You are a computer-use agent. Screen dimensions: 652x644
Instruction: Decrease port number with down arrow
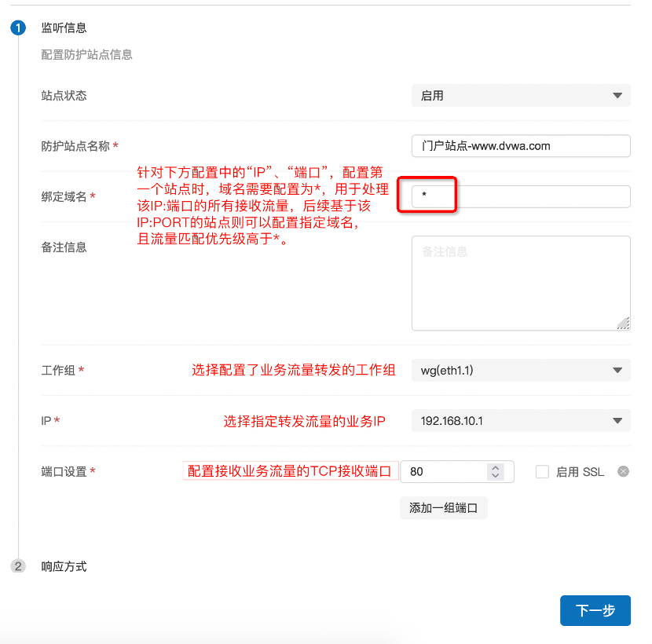pos(495,476)
